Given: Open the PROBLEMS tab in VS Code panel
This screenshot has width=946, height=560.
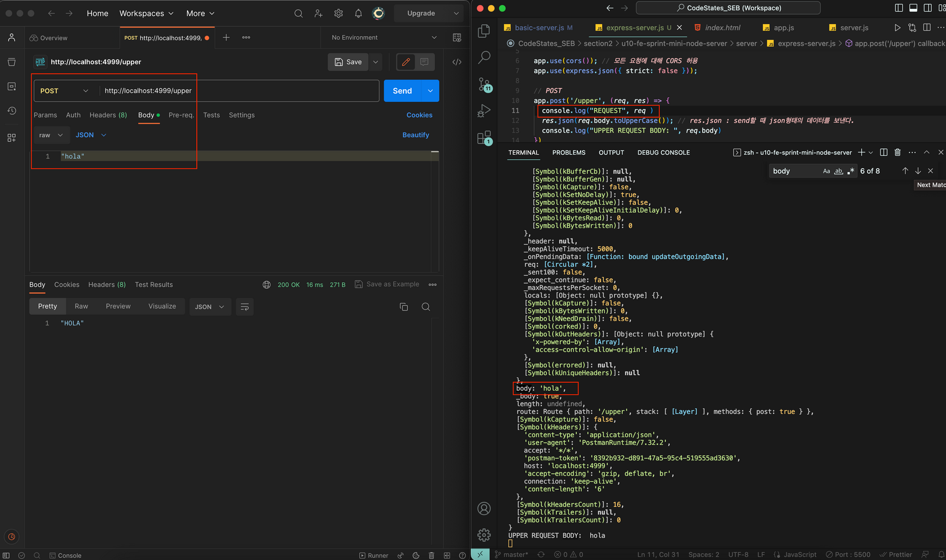Looking at the screenshot, I should click(569, 153).
